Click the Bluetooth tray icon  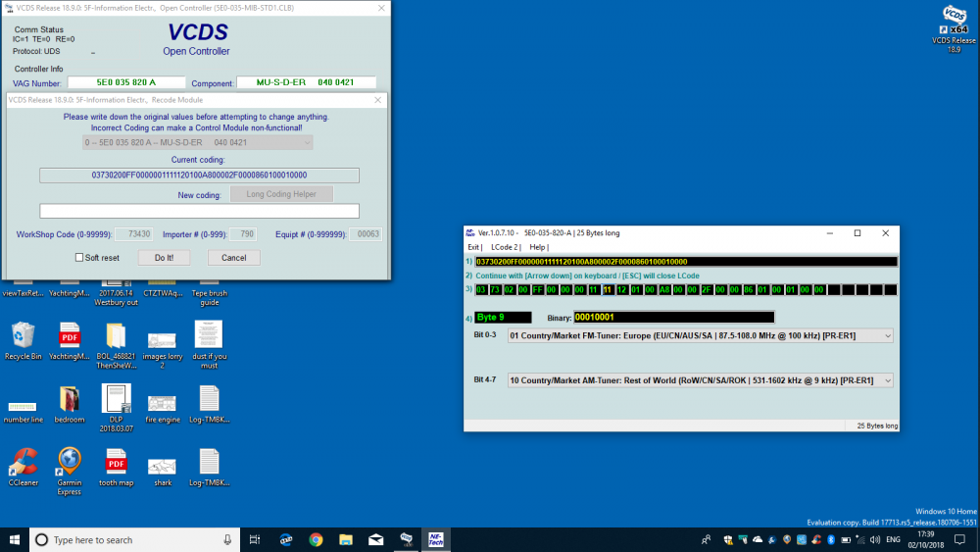click(831, 539)
